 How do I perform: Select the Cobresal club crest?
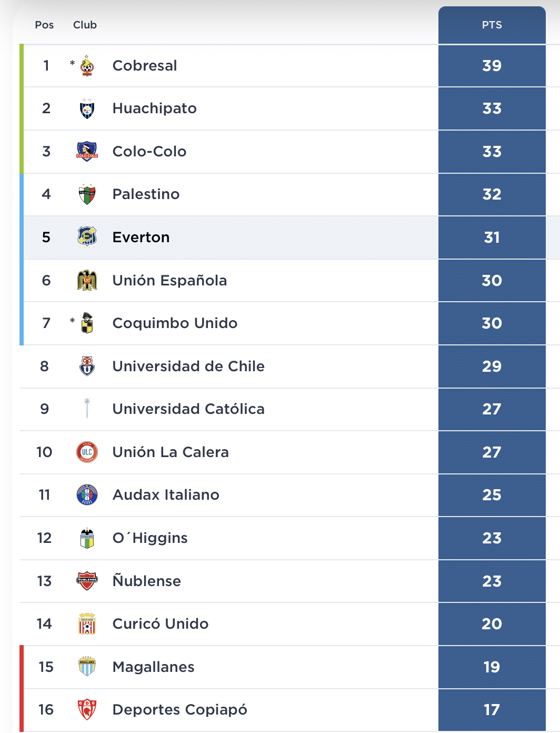(87, 65)
